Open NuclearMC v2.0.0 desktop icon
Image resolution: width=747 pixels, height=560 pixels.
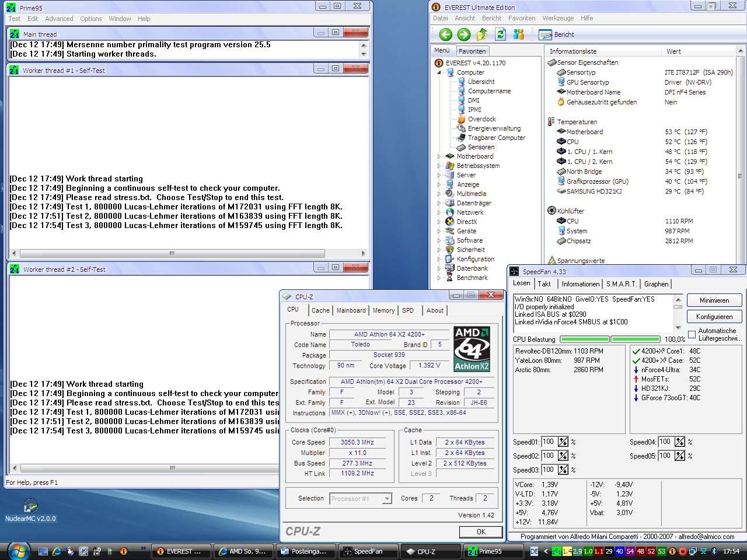coord(30,510)
